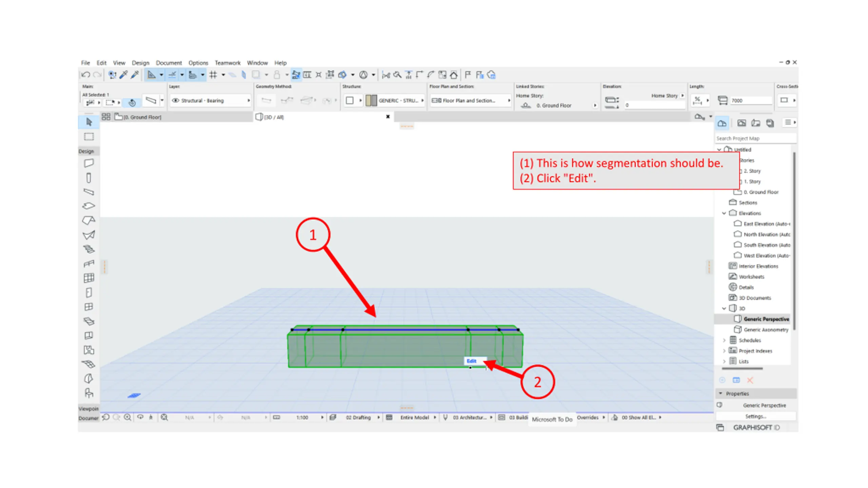Open the Layout Book in Navigator
This screenshot has height=488, width=868.
pyautogui.click(x=756, y=123)
